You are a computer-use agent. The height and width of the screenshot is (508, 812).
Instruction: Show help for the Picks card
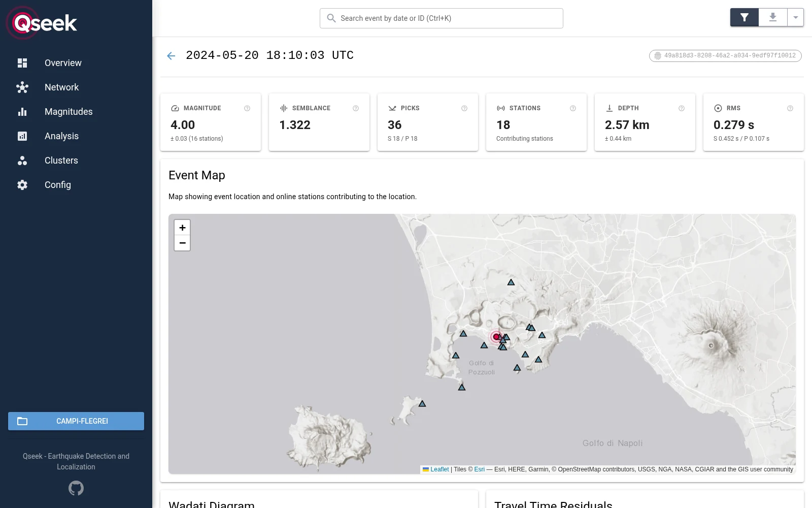[x=464, y=108]
